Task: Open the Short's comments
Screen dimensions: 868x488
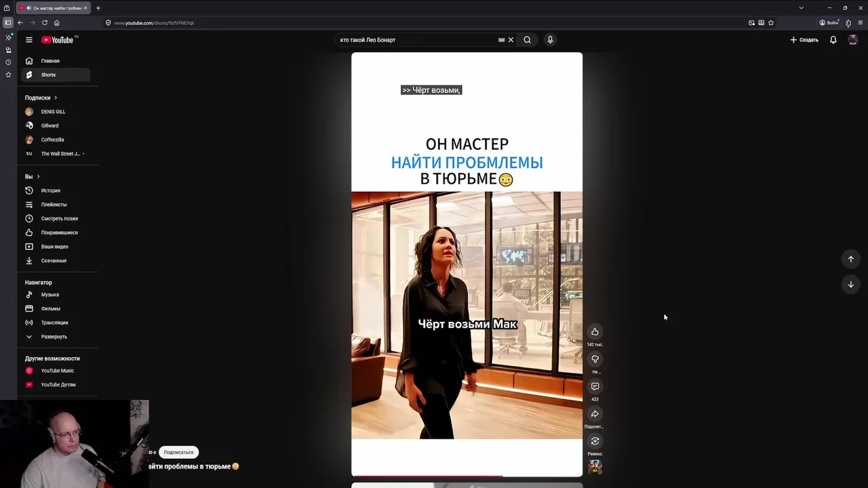Action: click(x=595, y=386)
